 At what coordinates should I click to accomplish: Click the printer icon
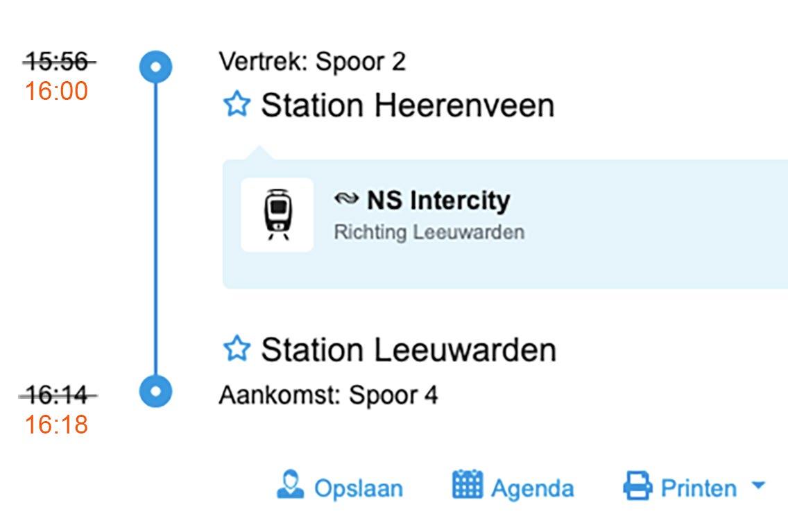coord(637,486)
